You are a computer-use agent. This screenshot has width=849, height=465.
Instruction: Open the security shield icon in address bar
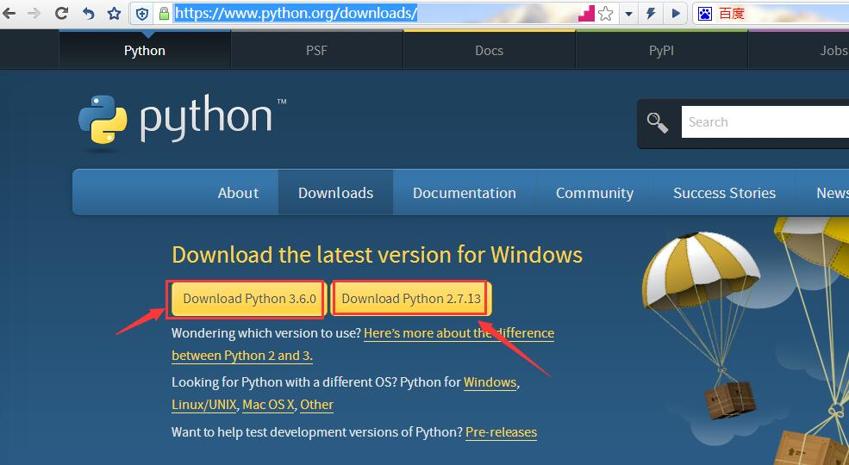pos(142,14)
